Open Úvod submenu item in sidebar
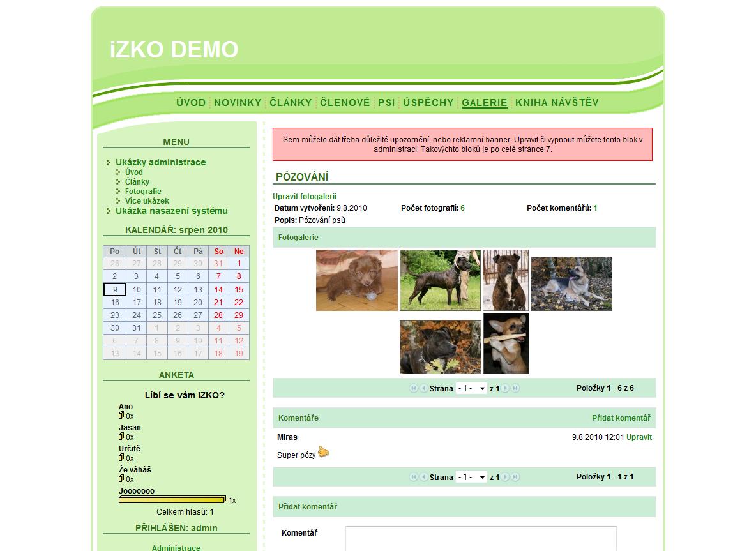Image resolution: width=756 pixels, height=551 pixels. tap(134, 172)
